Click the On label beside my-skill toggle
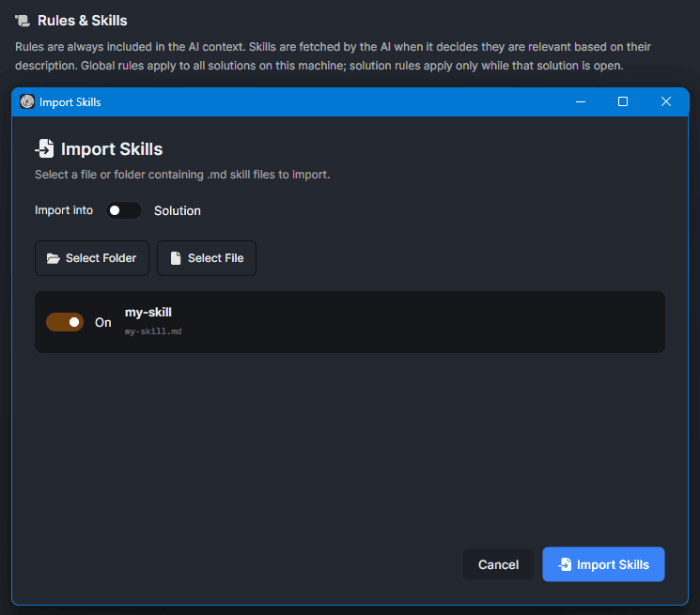Viewport: 700px width, 615px height. [x=103, y=322]
